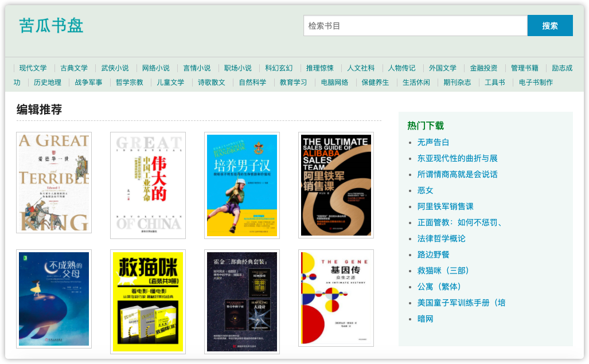This screenshot has width=589, height=364.
Task: Open the 不成熟的父母 book cover
Action: coord(54,299)
